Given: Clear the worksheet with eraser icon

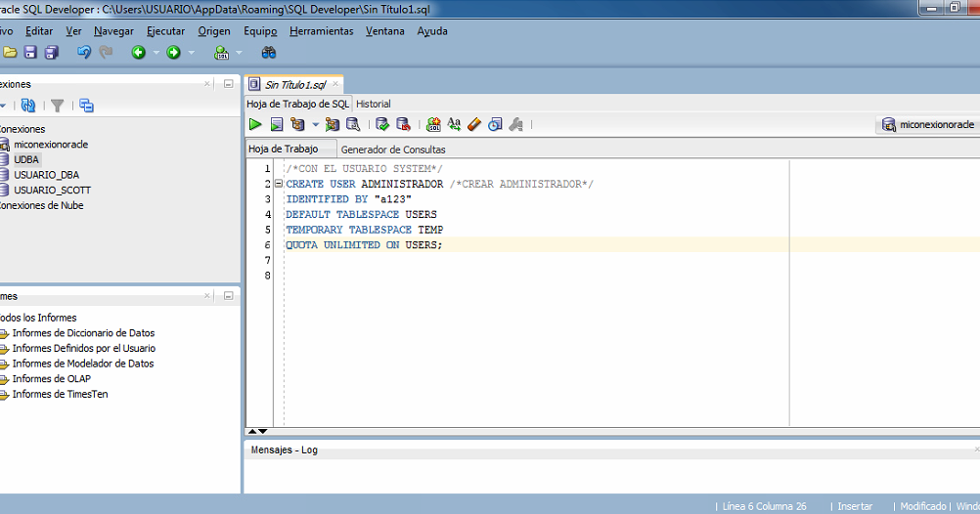Looking at the screenshot, I should (x=474, y=124).
